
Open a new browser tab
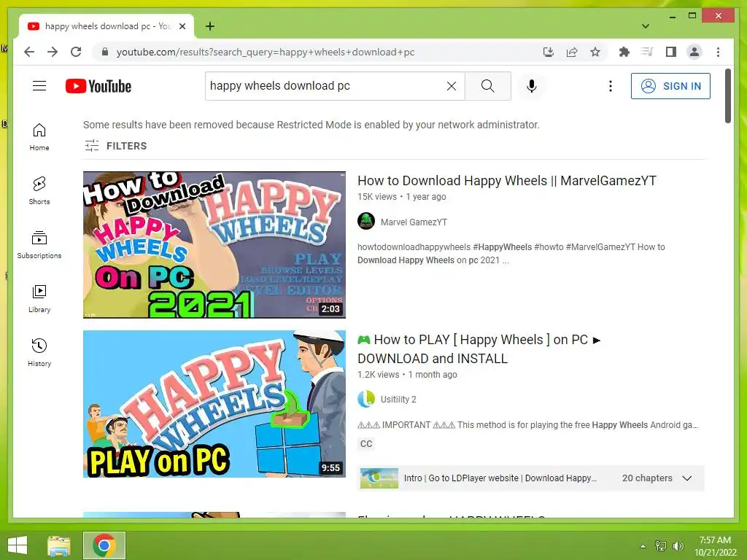pos(209,26)
